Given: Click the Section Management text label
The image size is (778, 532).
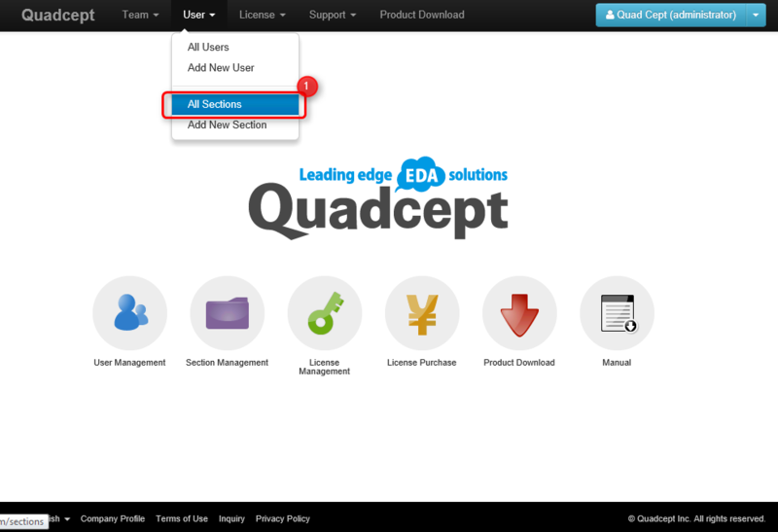Looking at the screenshot, I should click(x=228, y=363).
